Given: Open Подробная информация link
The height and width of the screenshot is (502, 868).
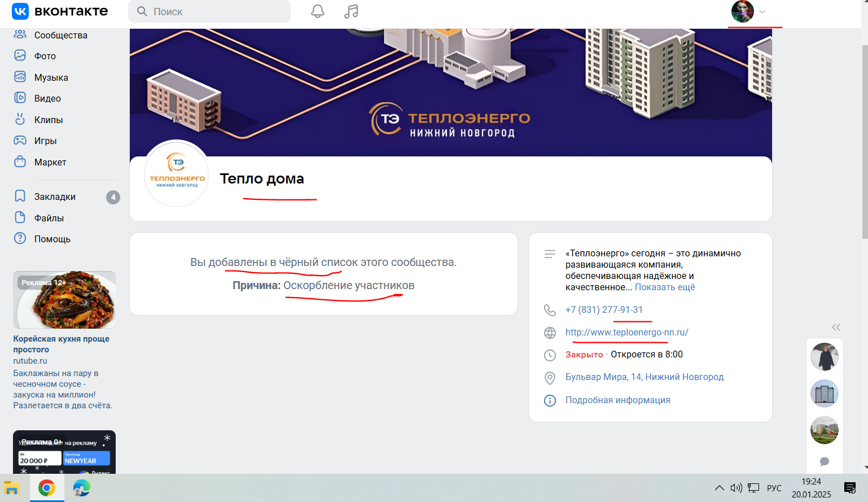Looking at the screenshot, I should [618, 400].
